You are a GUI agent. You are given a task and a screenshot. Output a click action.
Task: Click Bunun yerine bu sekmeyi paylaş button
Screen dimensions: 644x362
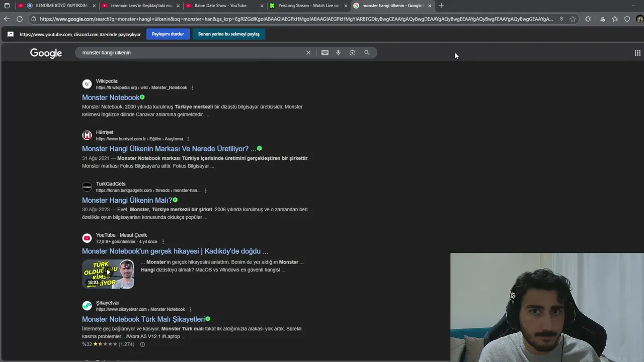click(x=229, y=34)
